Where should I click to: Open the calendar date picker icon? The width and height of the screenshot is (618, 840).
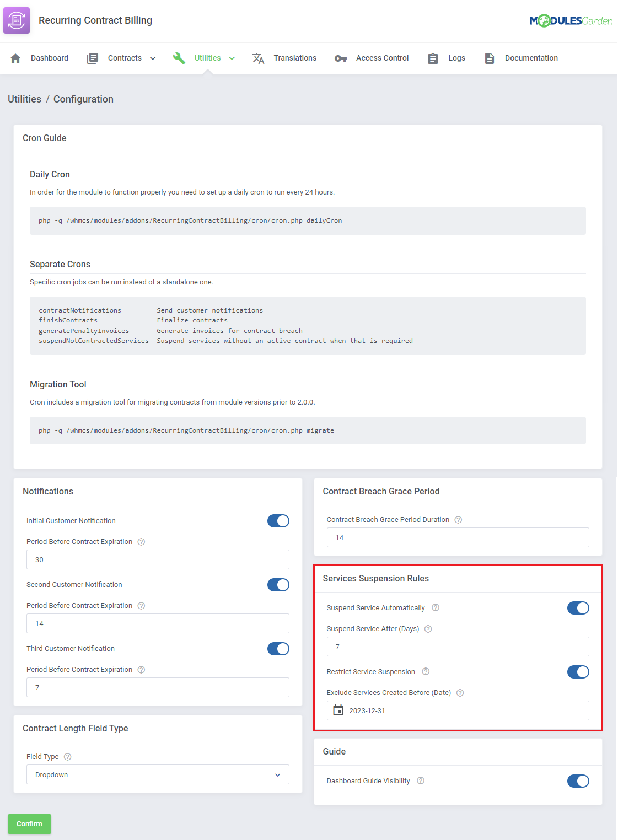(x=338, y=710)
